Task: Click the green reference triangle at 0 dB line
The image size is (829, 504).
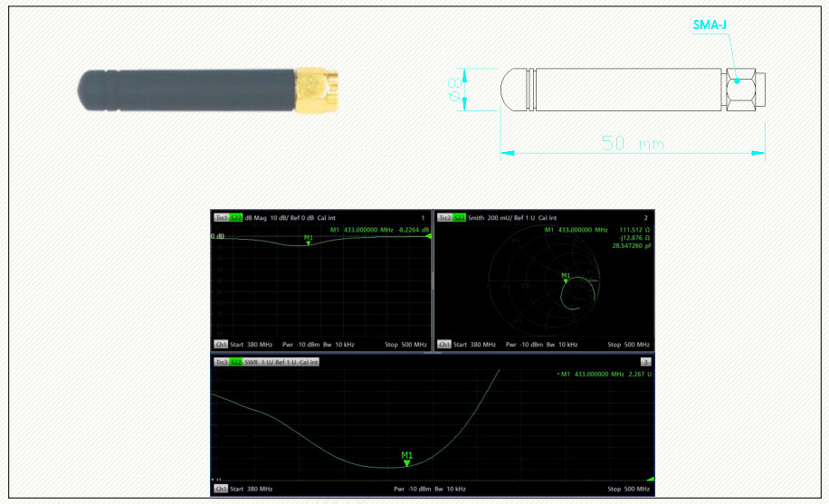Action: pyautogui.click(x=428, y=237)
